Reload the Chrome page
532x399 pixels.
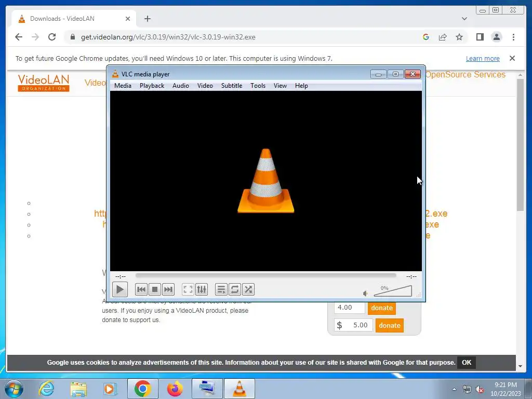[52, 37]
